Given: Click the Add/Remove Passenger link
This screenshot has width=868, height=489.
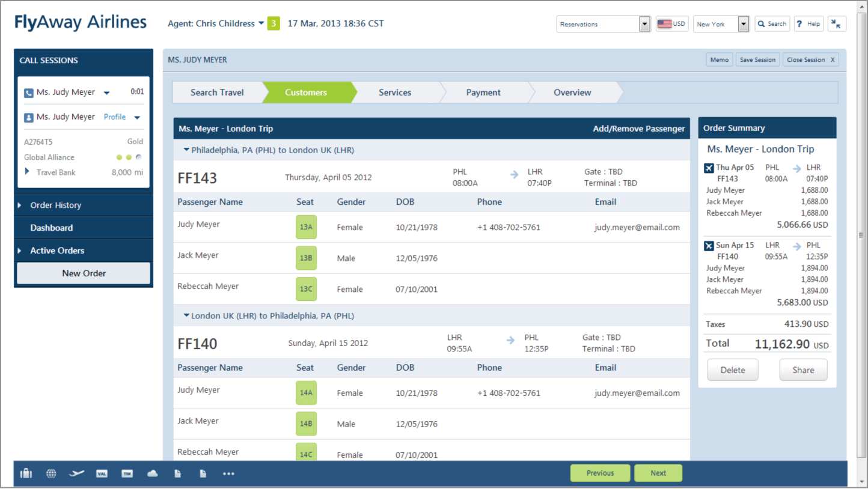Looking at the screenshot, I should (x=638, y=129).
